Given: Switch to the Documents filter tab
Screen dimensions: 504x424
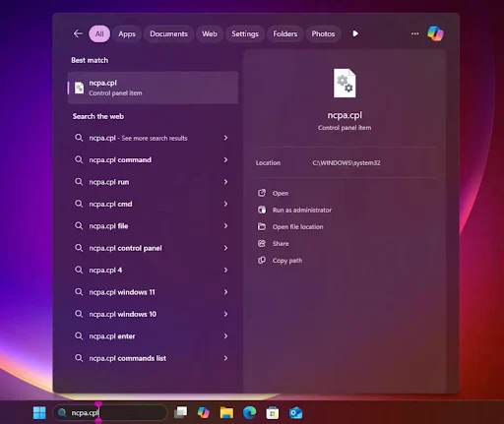Looking at the screenshot, I should tap(168, 33).
